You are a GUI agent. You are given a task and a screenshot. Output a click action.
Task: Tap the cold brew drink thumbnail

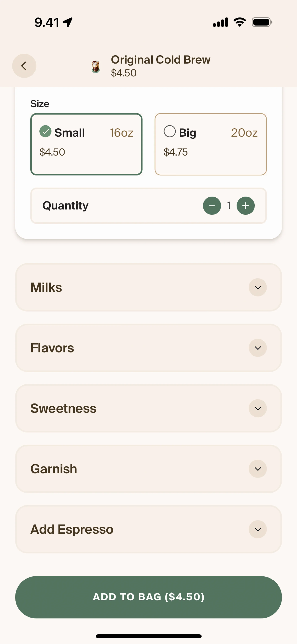pos(95,67)
